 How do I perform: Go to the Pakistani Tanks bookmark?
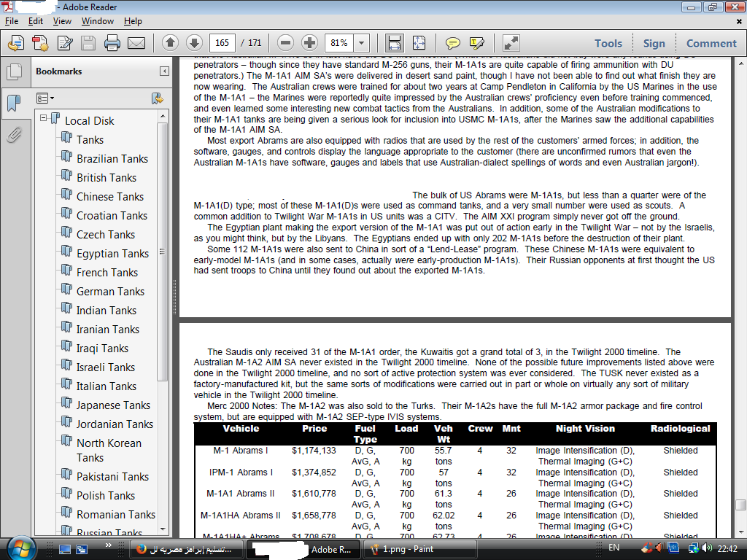tap(113, 477)
